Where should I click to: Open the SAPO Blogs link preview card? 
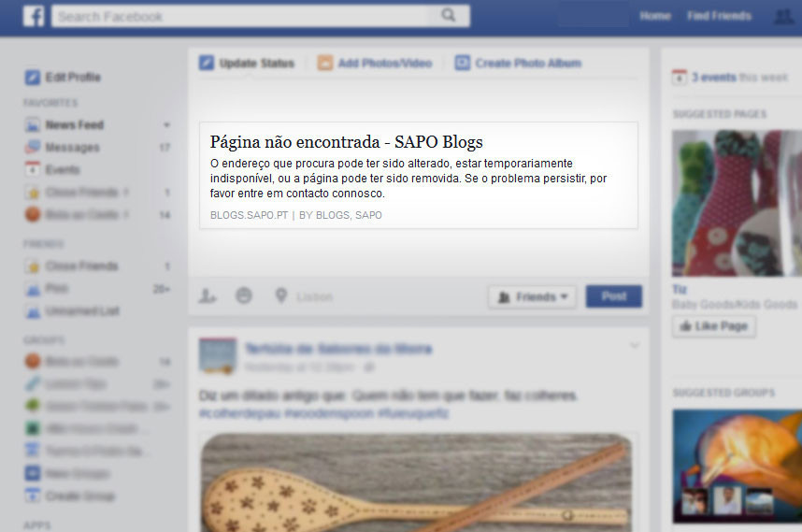coord(419,176)
